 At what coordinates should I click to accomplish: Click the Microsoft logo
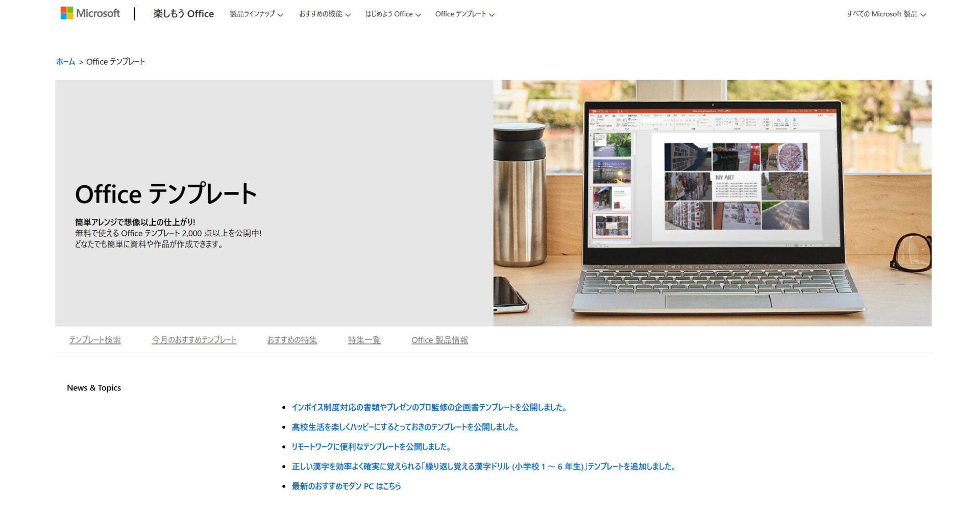point(90,13)
